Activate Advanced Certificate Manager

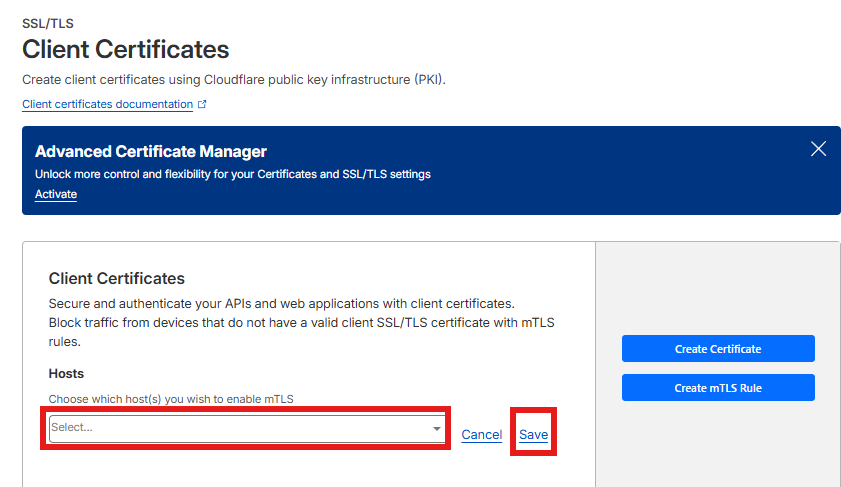pos(56,194)
